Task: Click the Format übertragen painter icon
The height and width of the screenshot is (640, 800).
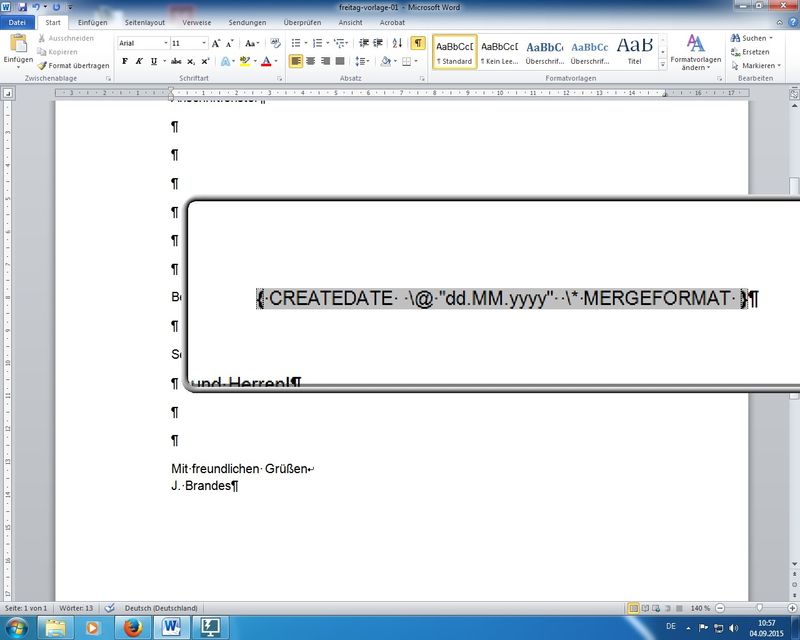Action: (42, 66)
